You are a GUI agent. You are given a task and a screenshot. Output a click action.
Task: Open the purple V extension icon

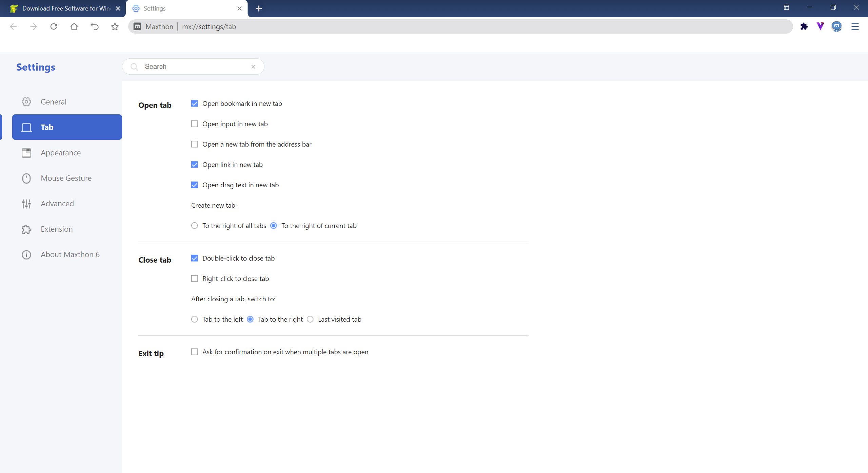click(x=820, y=26)
